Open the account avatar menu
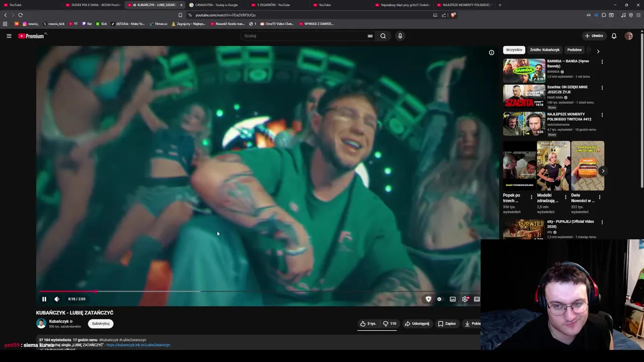Viewport: 644px width, 362px height. (x=628, y=36)
